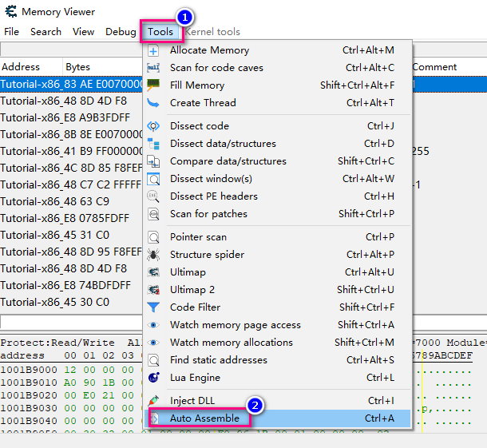Image resolution: width=487 pixels, height=448 pixels.
Task: Select Scan for code caves entry
Action: click(277, 68)
